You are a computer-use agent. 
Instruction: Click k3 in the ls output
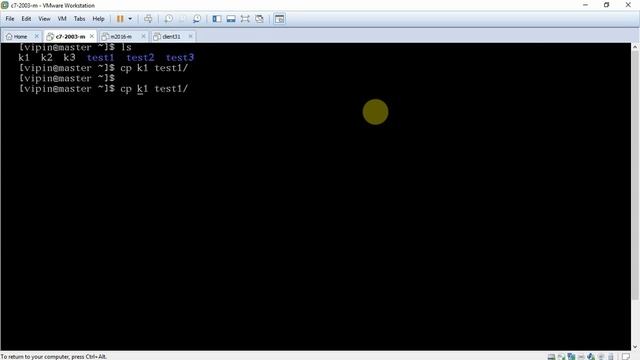click(x=69, y=58)
